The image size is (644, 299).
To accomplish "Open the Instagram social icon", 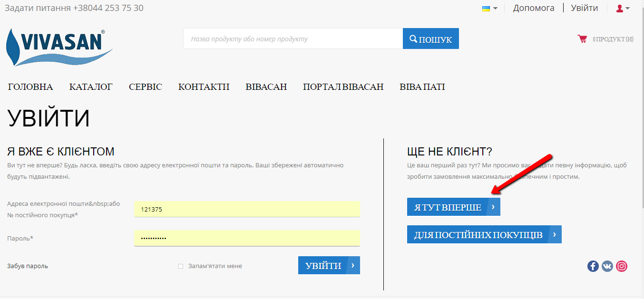I will tap(622, 266).
